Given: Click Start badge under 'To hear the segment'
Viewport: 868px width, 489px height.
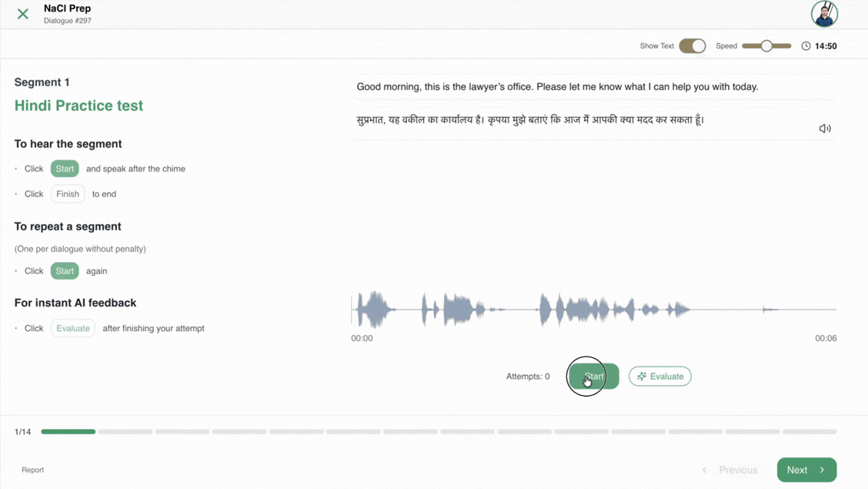Looking at the screenshot, I should [x=65, y=169].
